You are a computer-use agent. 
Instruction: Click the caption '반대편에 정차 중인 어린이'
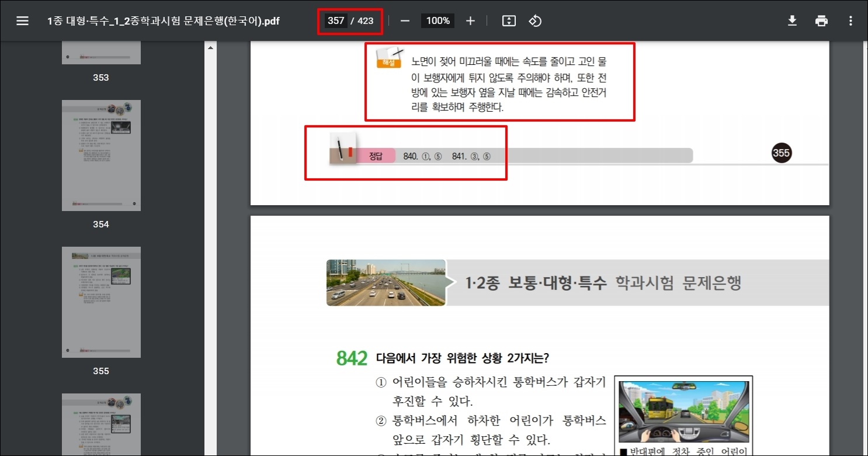683,451
